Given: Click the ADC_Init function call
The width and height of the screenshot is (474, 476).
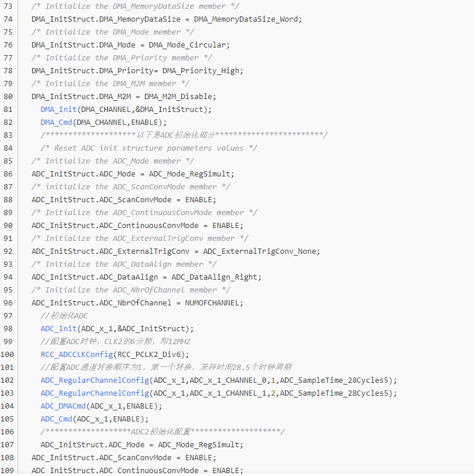Looking at the screenshot, I should click(x=59, y=329).
